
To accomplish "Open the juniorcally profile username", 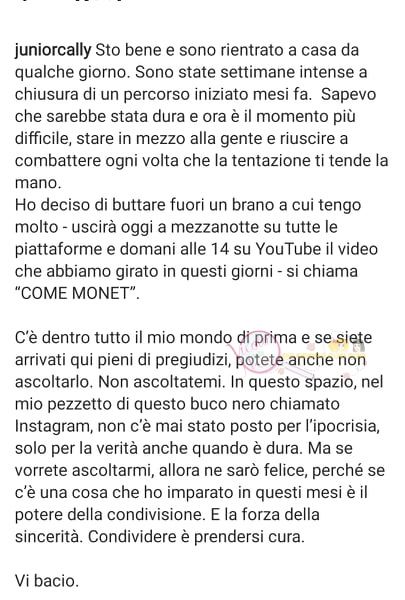I will click(53, 51).
